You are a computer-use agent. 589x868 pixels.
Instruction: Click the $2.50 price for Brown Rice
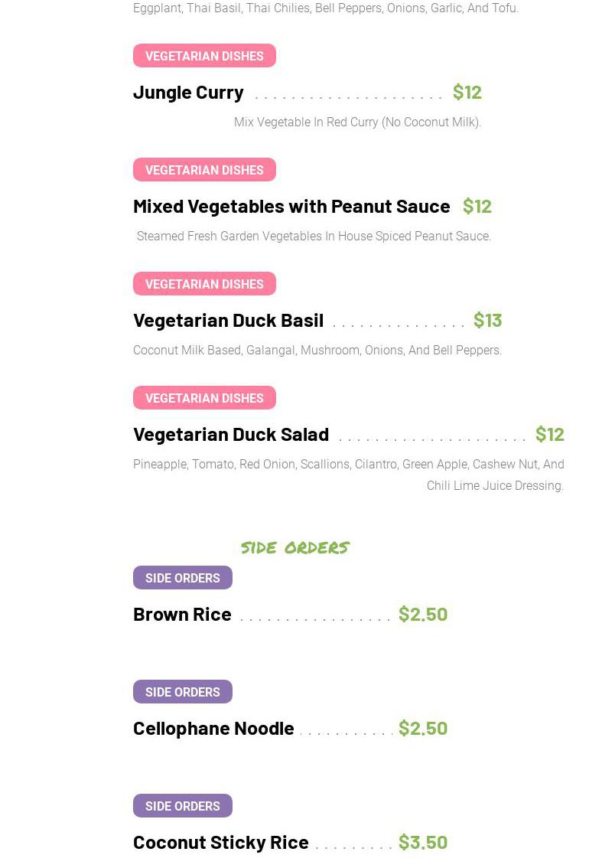[x=422, y=614]
